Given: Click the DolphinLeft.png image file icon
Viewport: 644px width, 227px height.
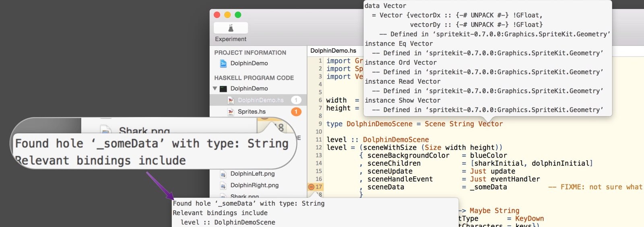Looking at the screenshot, I should tap(223, 174).
